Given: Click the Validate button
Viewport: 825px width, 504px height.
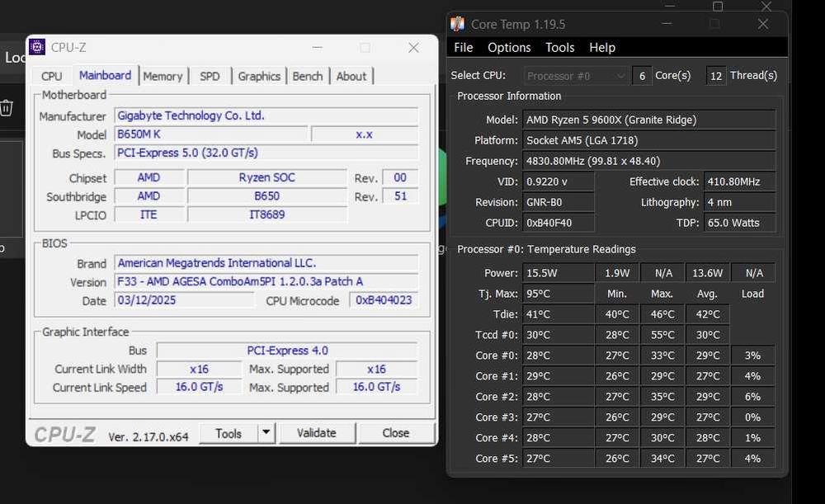Looking at the screenshot, I should click(316, 433).
